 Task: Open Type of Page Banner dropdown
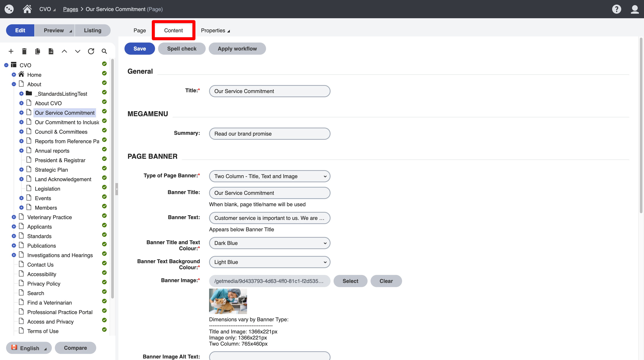tap(269, 176)
